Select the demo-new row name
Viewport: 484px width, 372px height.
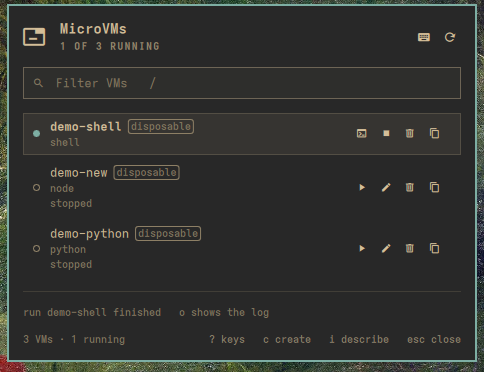click(79, 173)
